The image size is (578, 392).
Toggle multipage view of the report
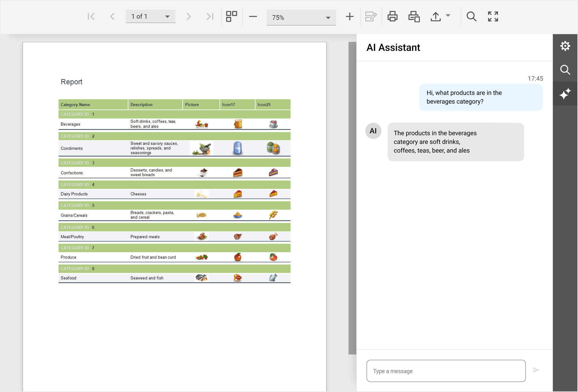pyautogui.click(x=231, y=16)
